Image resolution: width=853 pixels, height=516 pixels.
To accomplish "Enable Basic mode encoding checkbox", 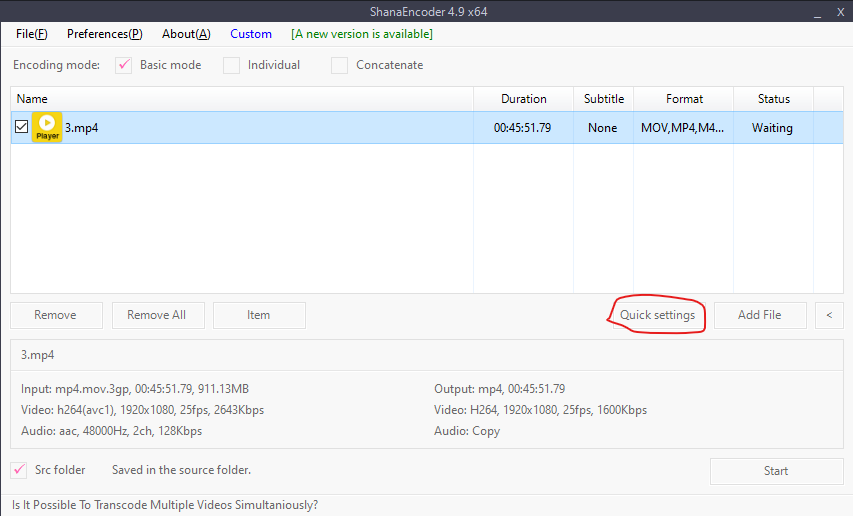I will pos(123,65).
